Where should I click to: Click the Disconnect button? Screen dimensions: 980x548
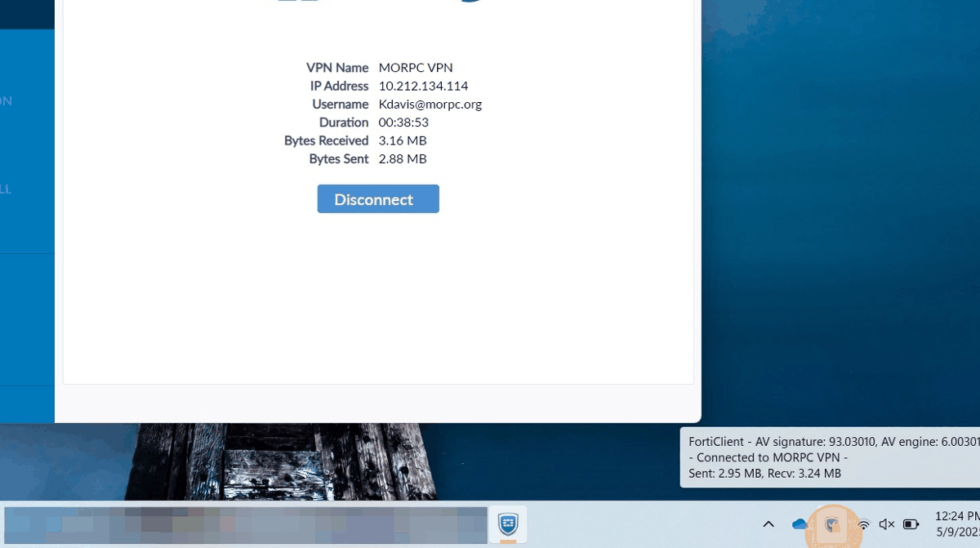click(x=378, y=198)
